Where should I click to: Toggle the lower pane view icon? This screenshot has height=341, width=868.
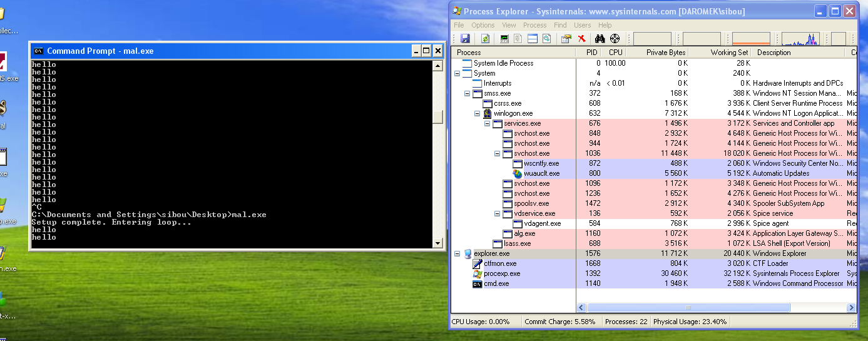(x=533, y=39)
